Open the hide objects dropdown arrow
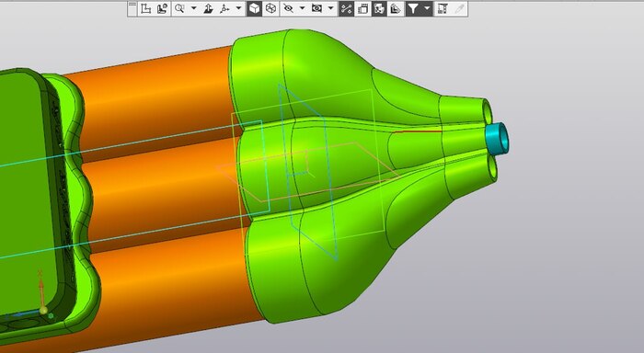 (303, 8)
